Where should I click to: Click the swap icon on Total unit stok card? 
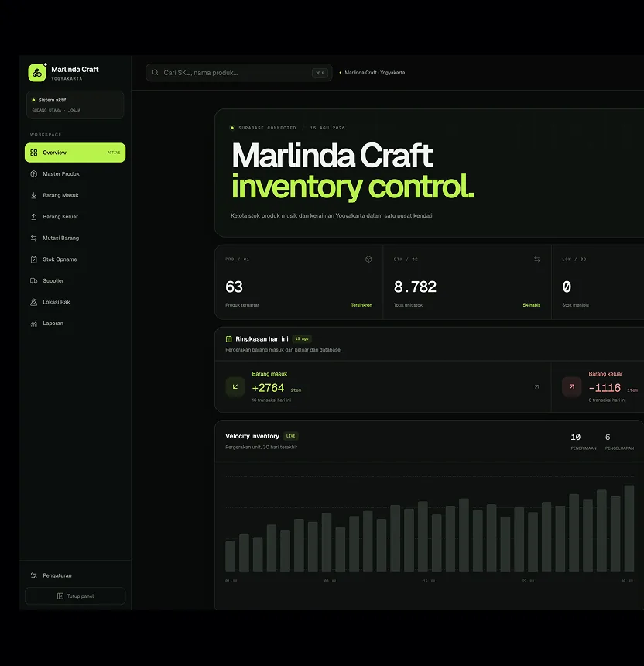coord(537,259)
